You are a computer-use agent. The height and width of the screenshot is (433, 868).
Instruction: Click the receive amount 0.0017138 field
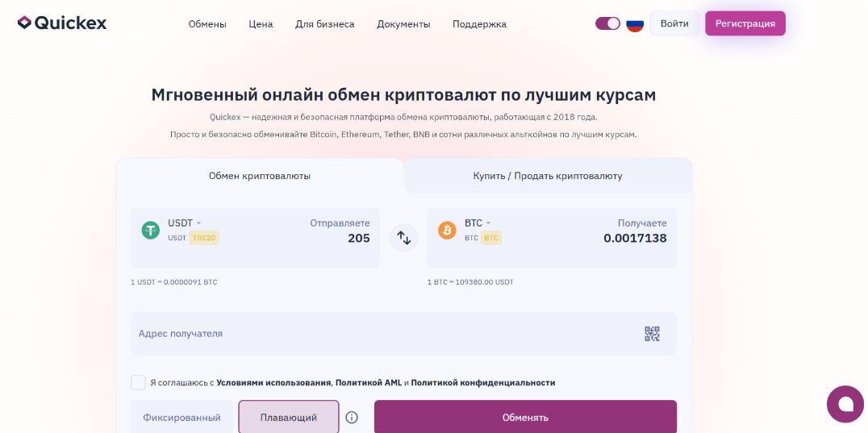tap(635, 239)
